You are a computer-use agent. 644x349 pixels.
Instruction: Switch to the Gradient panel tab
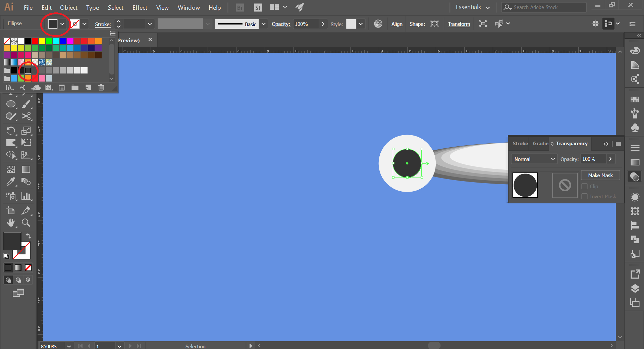[540, 144]
